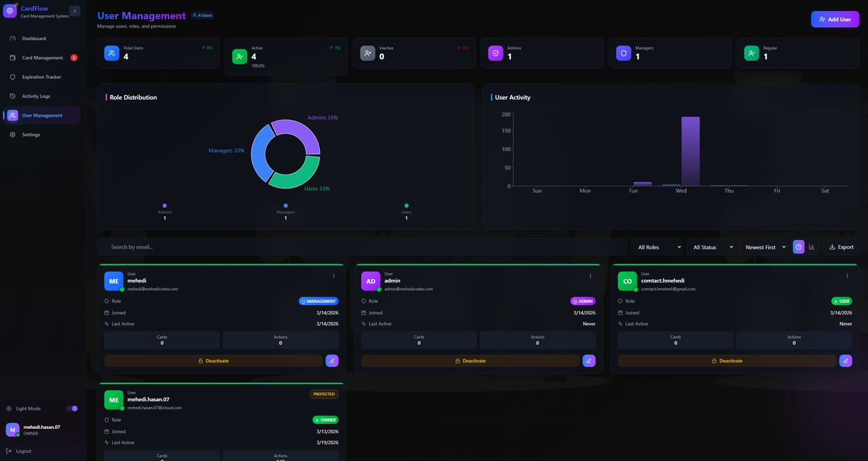Open the All Status dropdown
The width and height of the screenshot is (868, 461).
pyautogui.click(x=710, y=247)
